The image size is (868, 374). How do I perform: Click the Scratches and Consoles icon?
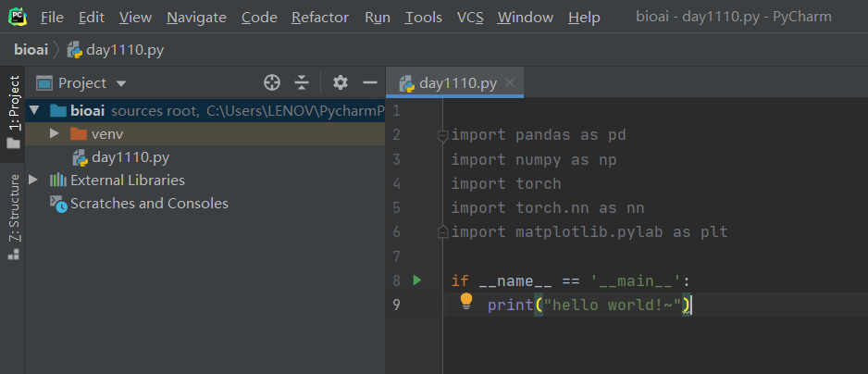tap(58, 204)
